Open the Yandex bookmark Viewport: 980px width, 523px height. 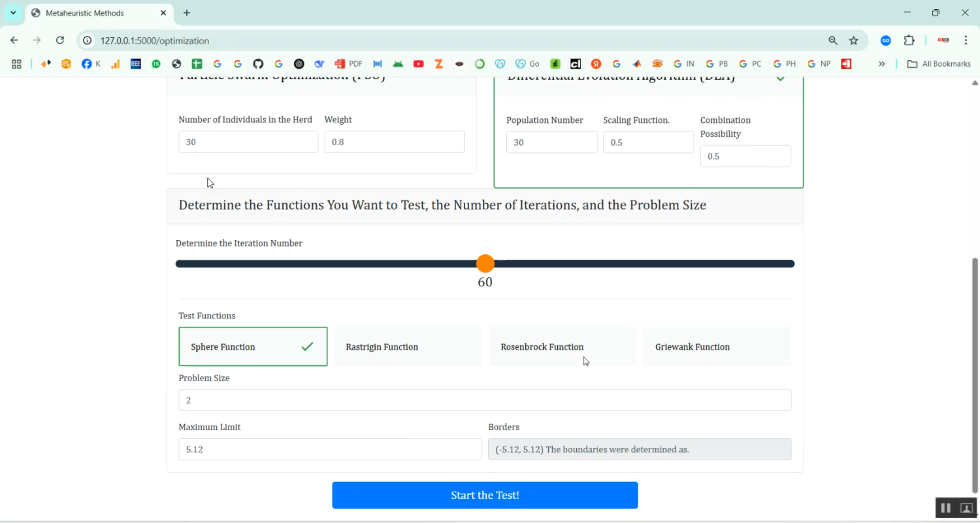[x=596, y=64]
